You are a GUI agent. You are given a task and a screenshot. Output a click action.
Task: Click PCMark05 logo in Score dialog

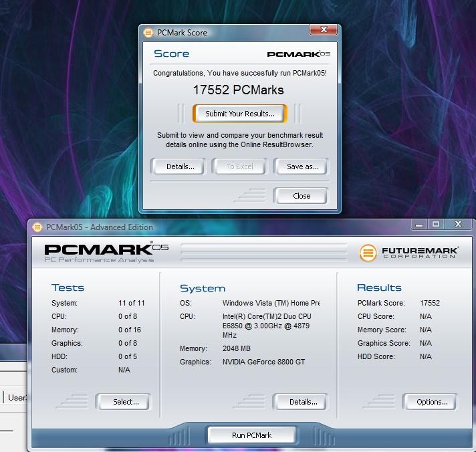pos(298,54)
